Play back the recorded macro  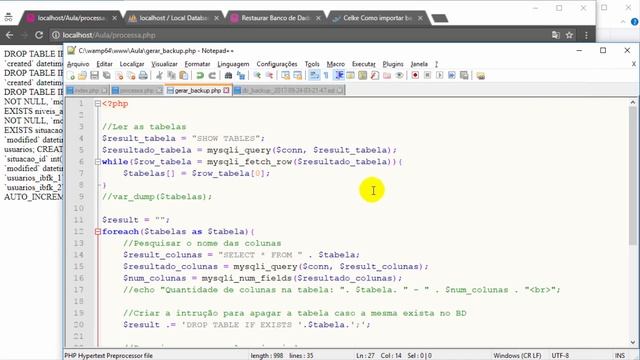click(x=440, y=76)
